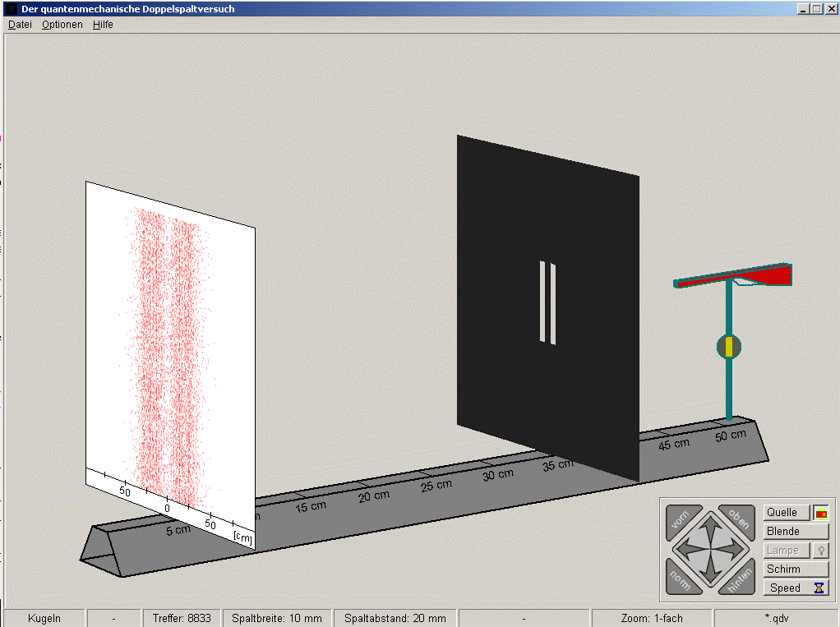The height and width of the screenshot is (627, 840).
Task: Open the Hilfe menu
Action: click(103, 25)
